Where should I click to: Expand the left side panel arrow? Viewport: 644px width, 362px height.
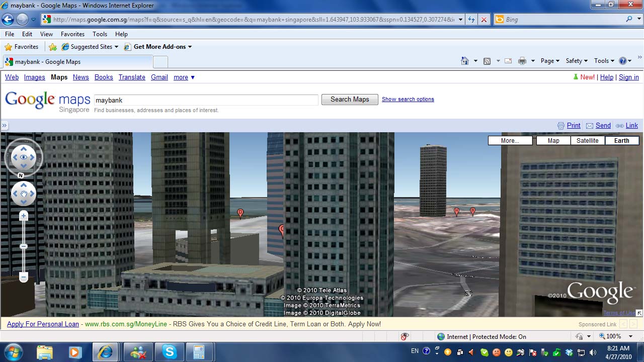coord(5,126)
